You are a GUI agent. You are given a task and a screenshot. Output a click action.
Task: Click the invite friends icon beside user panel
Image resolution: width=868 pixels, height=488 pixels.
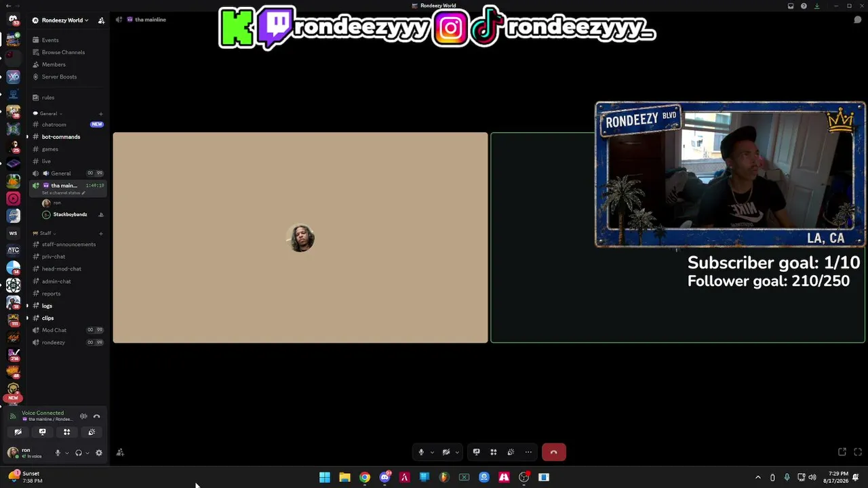point(120,453)
